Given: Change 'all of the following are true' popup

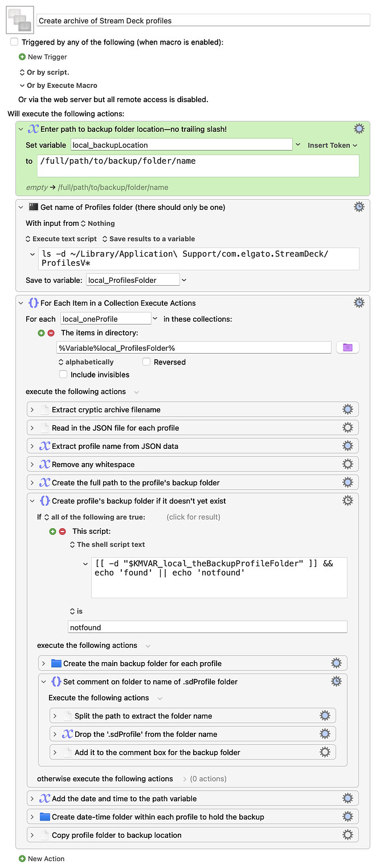Looking at the screenshot, I should [x=95, y=517].
